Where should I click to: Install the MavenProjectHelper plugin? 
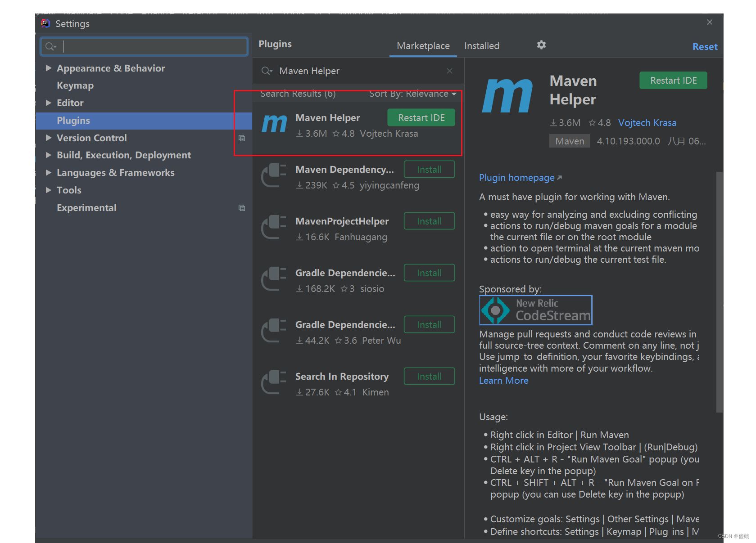tap(429, 221)
